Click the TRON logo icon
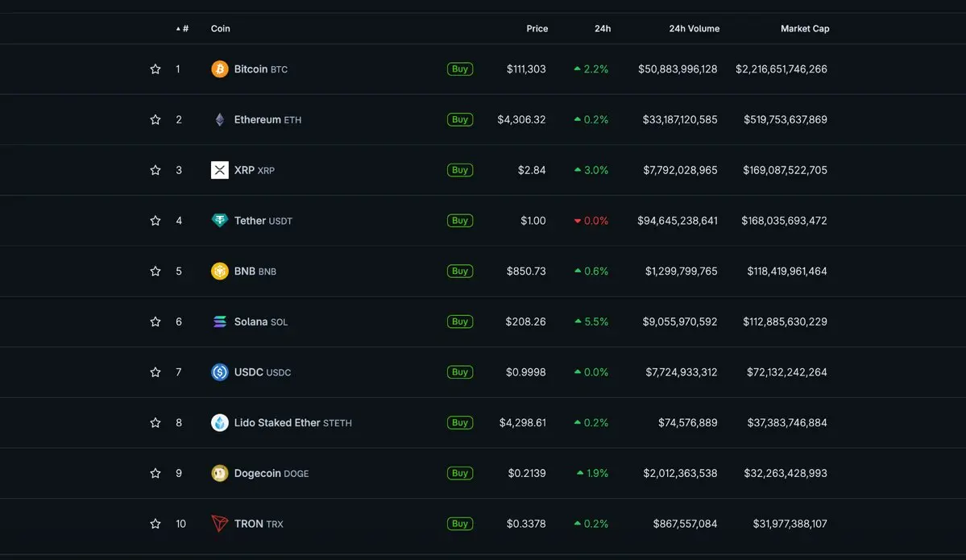Viewport: 966px width, 560px height. (219, 524)
